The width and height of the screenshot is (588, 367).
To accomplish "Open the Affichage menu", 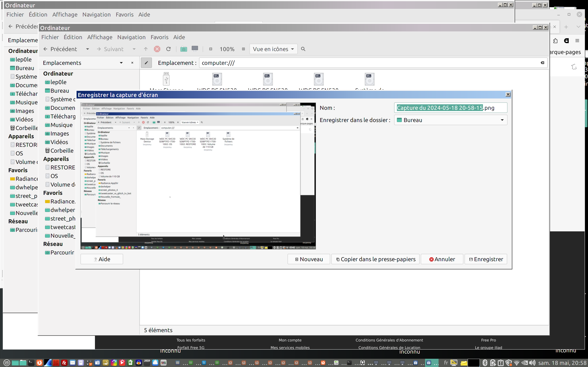I will [x=100, y=37].
